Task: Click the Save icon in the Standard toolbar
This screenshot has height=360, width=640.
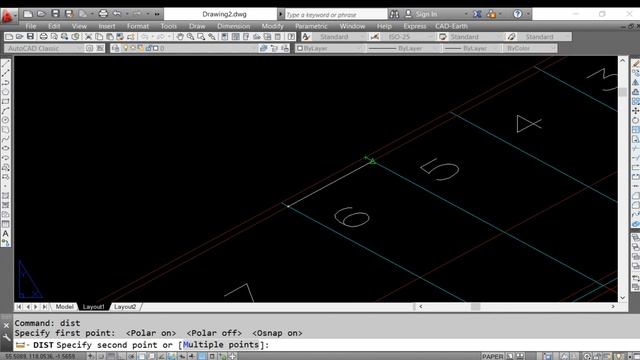Action: pyautogui.click(x=30, y=37)
